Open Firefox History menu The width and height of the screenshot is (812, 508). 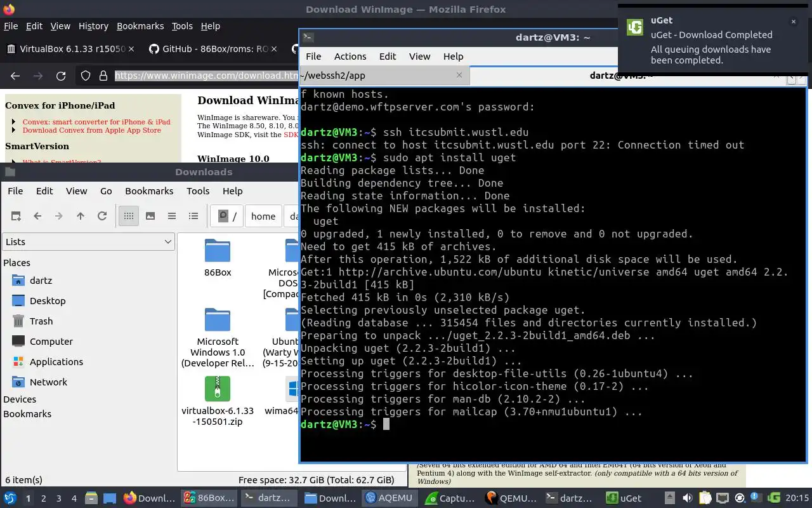(93, 26)
